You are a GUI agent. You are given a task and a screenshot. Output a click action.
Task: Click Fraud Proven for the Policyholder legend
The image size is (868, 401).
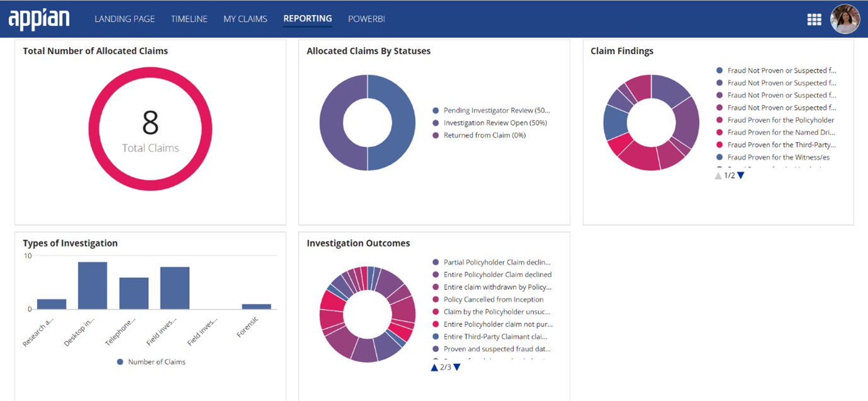tap(780, 120)
